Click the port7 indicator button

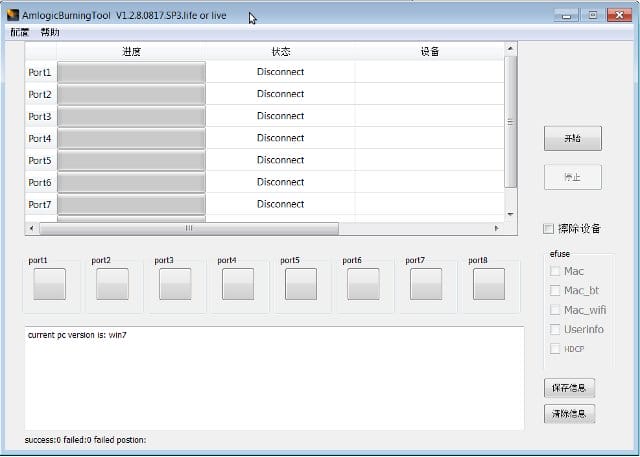426,284
